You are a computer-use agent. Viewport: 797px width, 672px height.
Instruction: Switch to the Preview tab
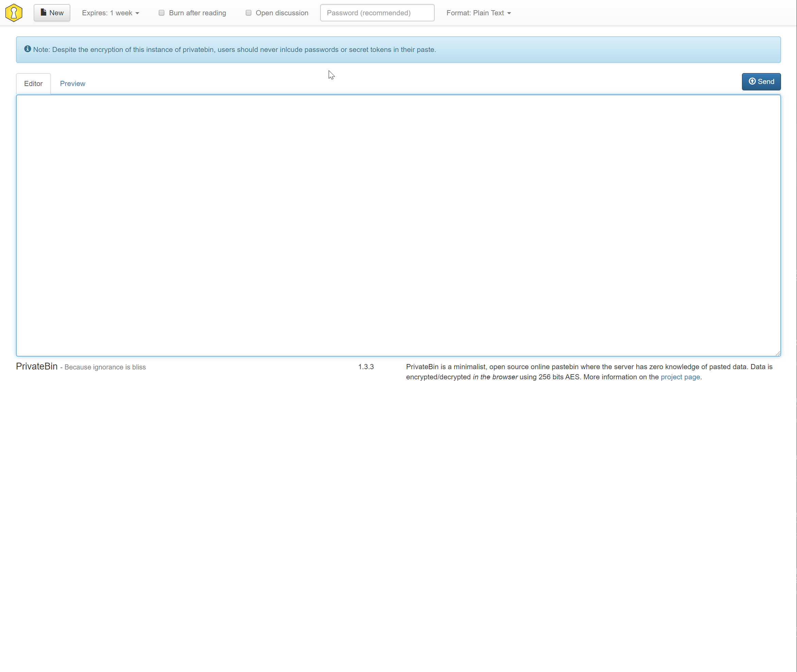point(72,83)
